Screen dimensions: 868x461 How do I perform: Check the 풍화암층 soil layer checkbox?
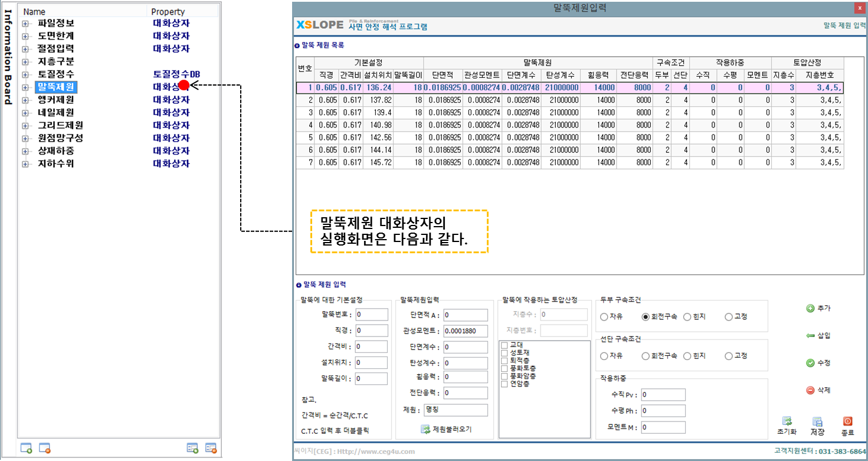click(505, 376)
